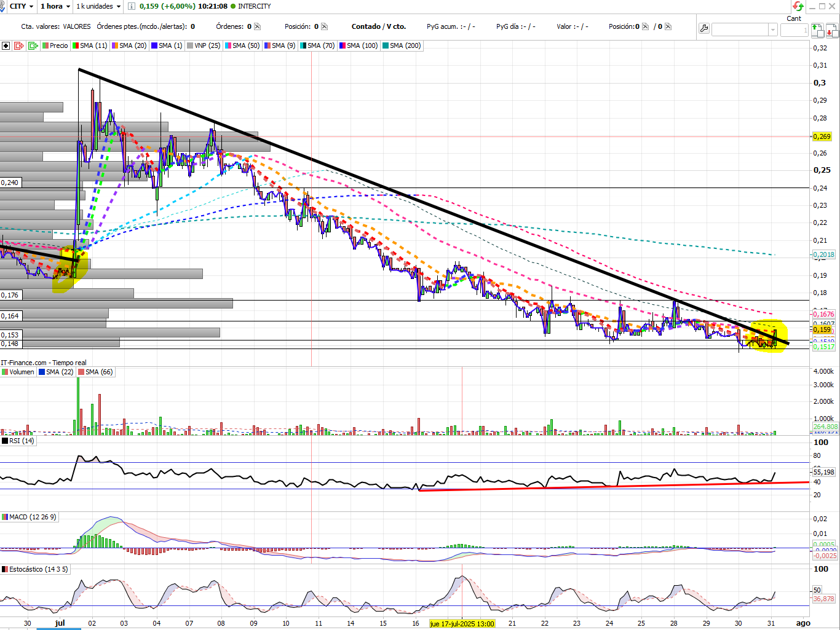Click the close icon next to Órdenes count
This screenshot has height=630, width=840.
pyautogui.click(x=257, y=26)
